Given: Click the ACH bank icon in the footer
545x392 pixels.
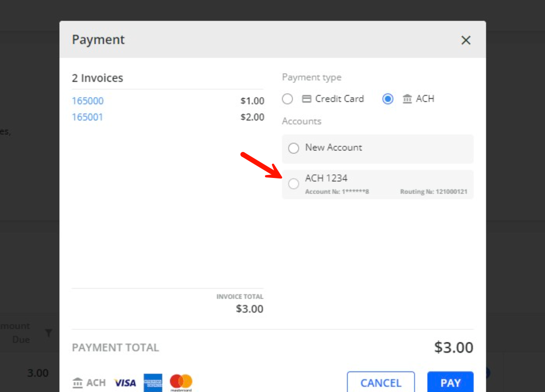Looking at the screenshot, I should point(78,383).
